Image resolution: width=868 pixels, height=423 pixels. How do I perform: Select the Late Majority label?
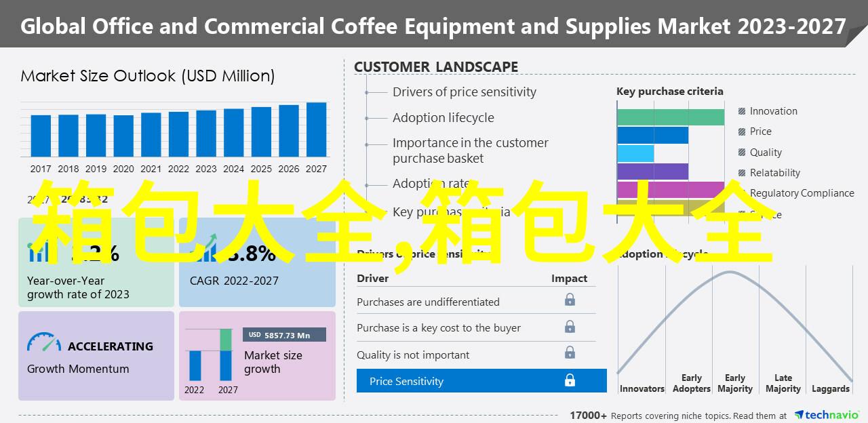point(783,383)
